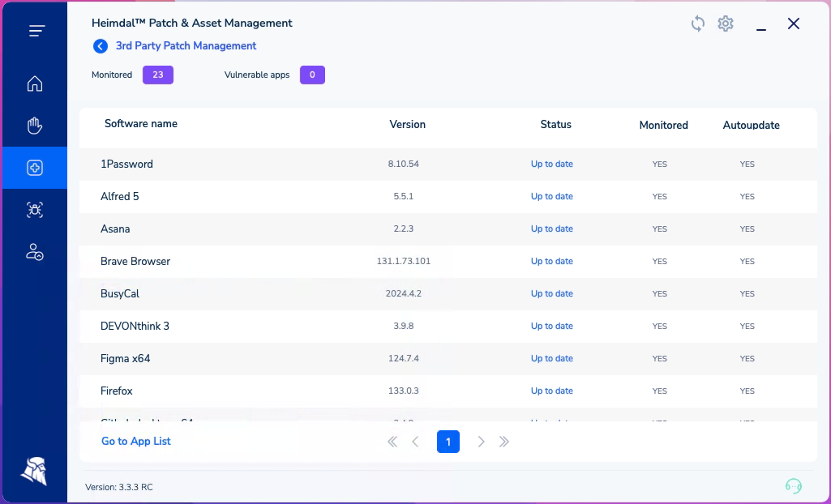The width and height of the screenshot is (831, 504).
Task: Click the back arrow circle icon
Action: tap(101, 46)
